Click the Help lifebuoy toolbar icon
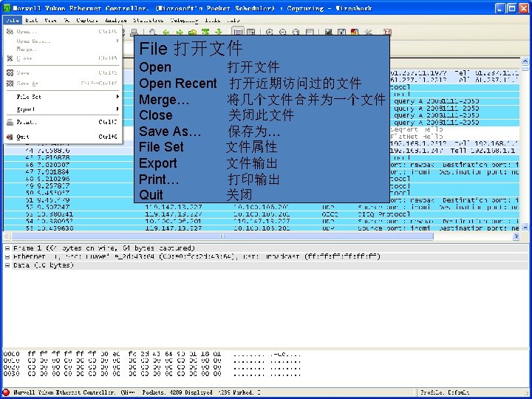532x399 pixels. pos(387,33)
